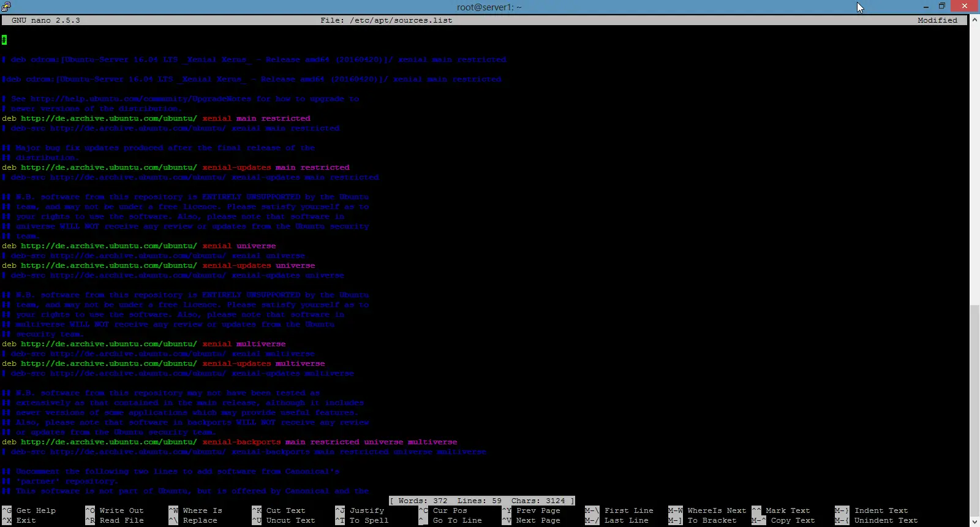Click the ^C Cur Pos shortcut
The image size is (980, 527).
443,510
